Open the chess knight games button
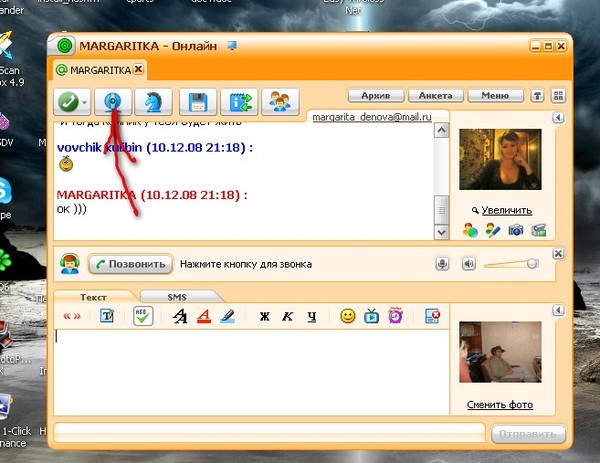Viewport: 600px width, 463px height. point(153,102)
